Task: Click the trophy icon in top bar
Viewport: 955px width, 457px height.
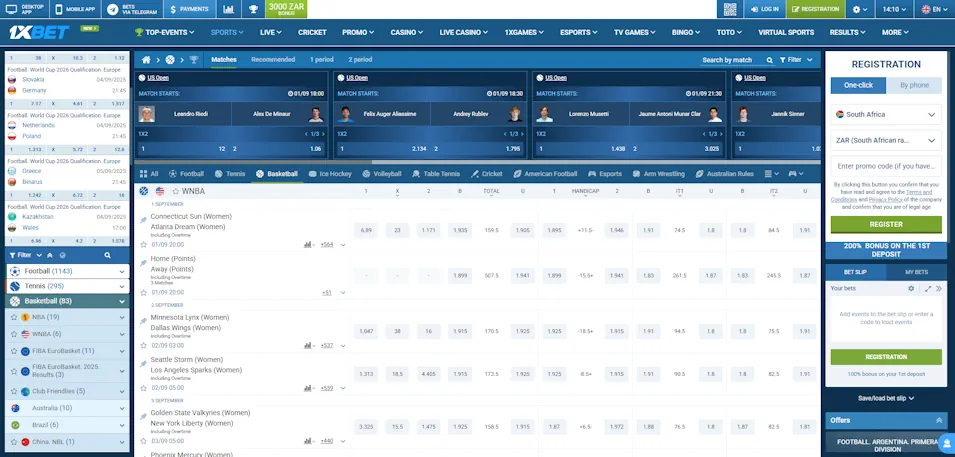Action: (253, 9)
